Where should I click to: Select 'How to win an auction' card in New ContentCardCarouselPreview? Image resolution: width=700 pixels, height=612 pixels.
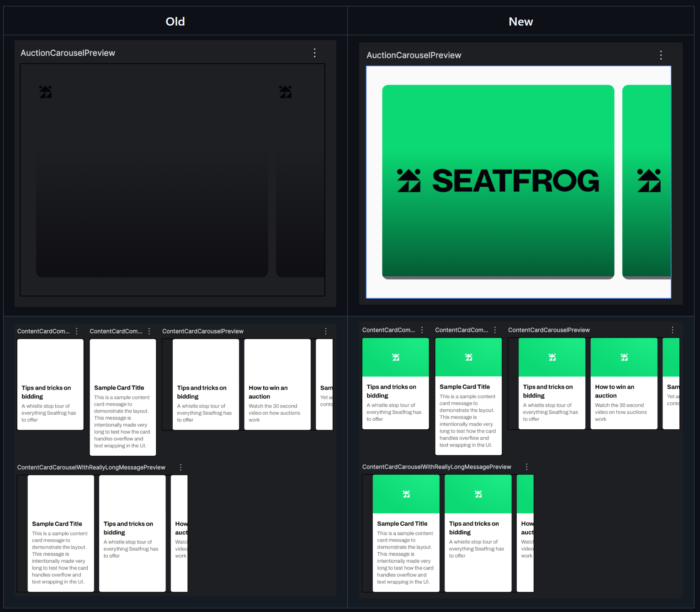coord(624,384)
